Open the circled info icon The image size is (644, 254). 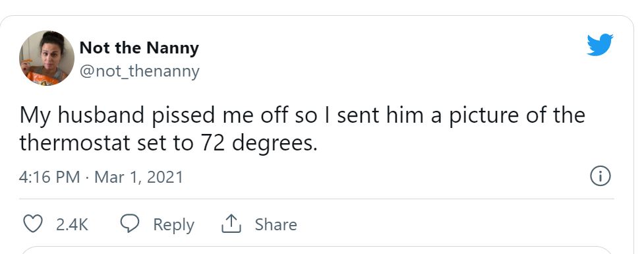600,177
